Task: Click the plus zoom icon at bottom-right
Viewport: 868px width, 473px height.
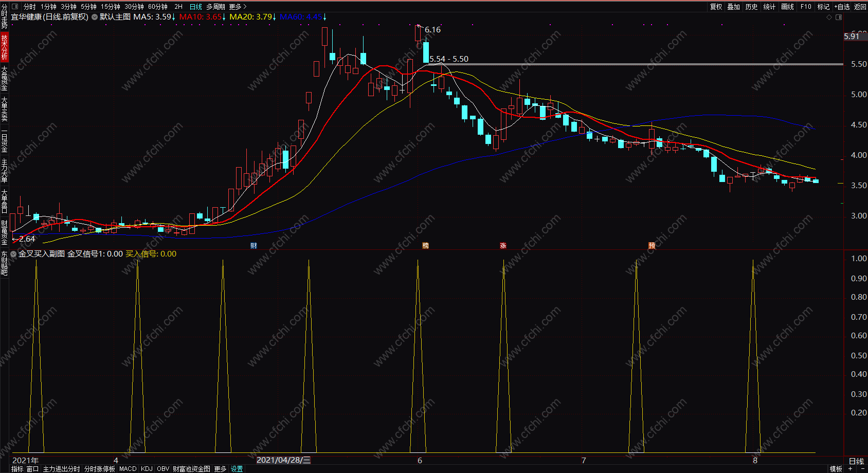Action: point(851,469)
